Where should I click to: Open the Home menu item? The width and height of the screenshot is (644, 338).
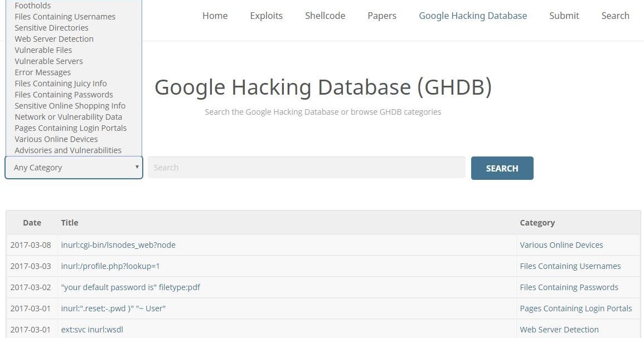coord(215,16)
